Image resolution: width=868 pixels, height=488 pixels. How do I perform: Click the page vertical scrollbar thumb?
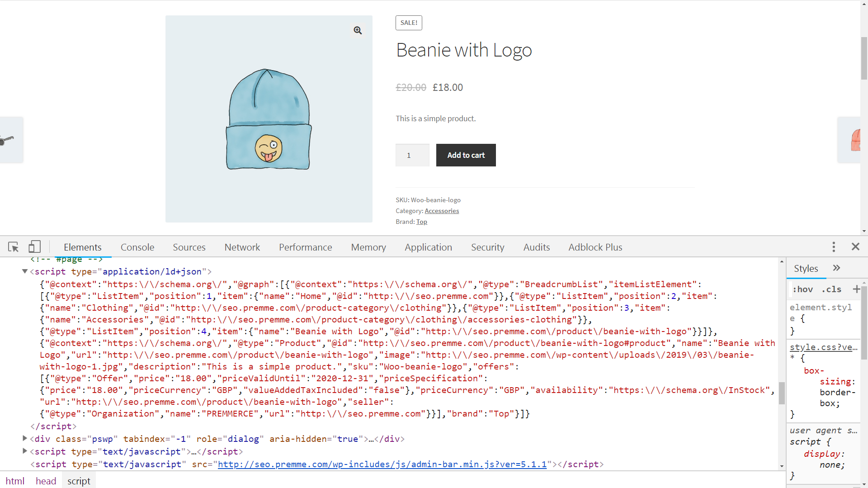pos(864,58)
